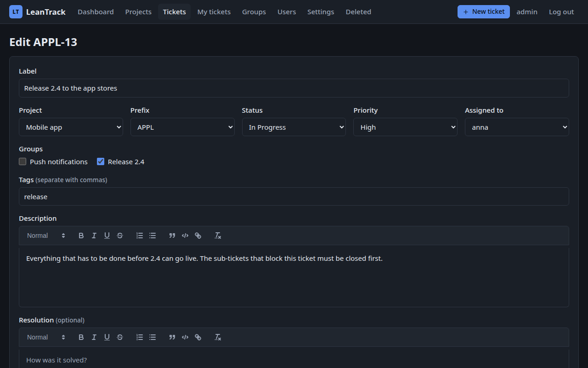Open Description heading style Normal picker

coord(46,236)
